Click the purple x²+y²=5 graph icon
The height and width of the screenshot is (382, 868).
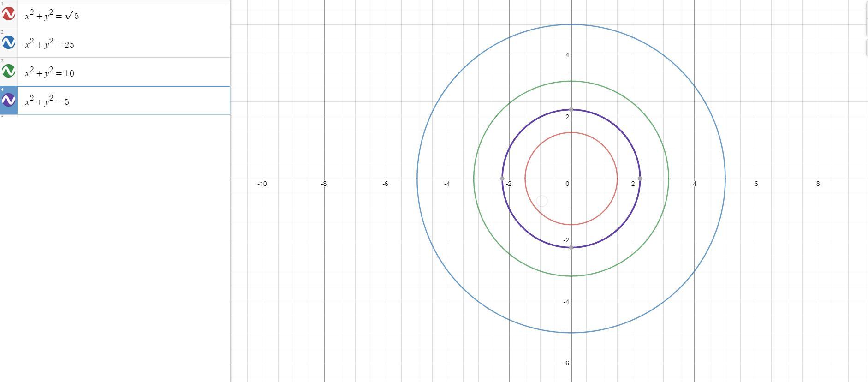(x=8, y=100)
